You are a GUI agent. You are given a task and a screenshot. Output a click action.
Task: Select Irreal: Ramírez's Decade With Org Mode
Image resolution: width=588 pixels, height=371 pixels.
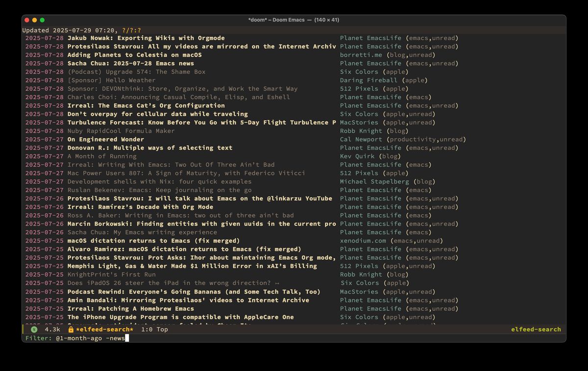(140, 207)
